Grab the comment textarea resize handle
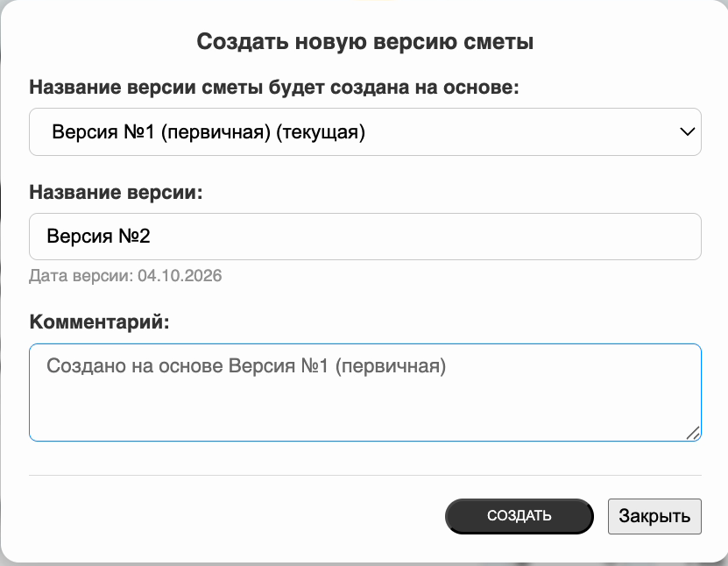Image resolution: width=728 pixels, height=566 pixels. [693, 433]
